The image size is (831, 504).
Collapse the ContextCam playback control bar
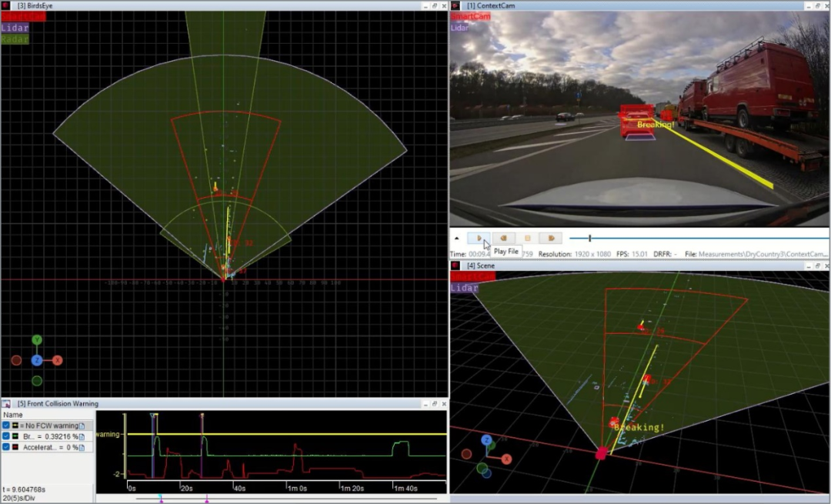(x=457, y=239)
